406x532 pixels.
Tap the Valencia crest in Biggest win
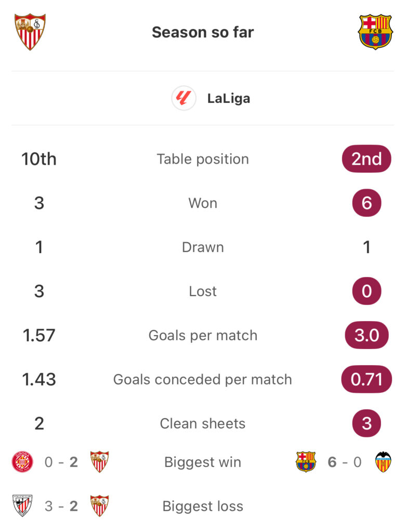pos(383,462)
